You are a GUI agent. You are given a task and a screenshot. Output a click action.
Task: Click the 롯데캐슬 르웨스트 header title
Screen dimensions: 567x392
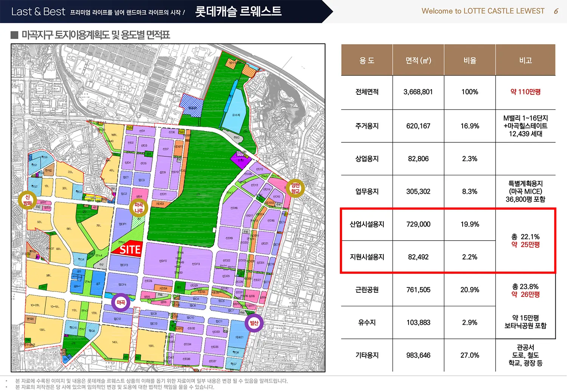click(x=238, y=11)
